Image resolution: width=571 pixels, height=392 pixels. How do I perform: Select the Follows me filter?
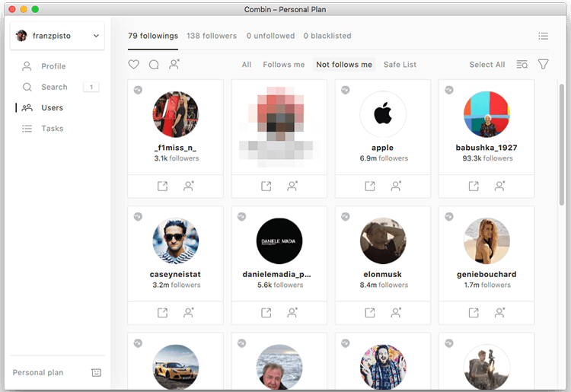pyautogui.click(x=283, y=65)
